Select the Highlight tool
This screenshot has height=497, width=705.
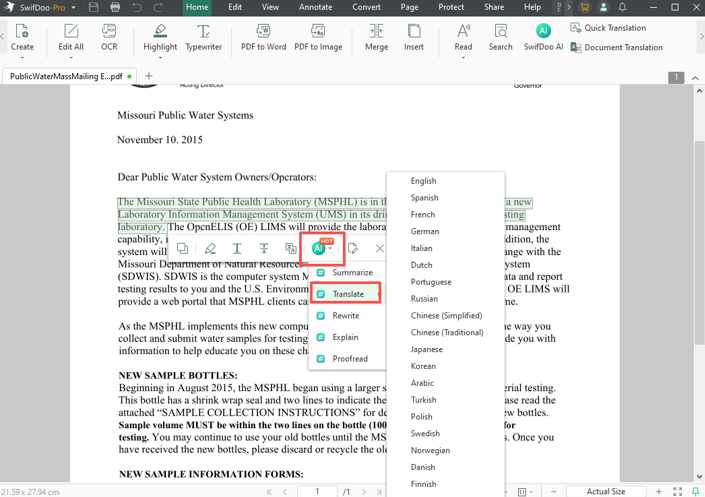point(160,37)
